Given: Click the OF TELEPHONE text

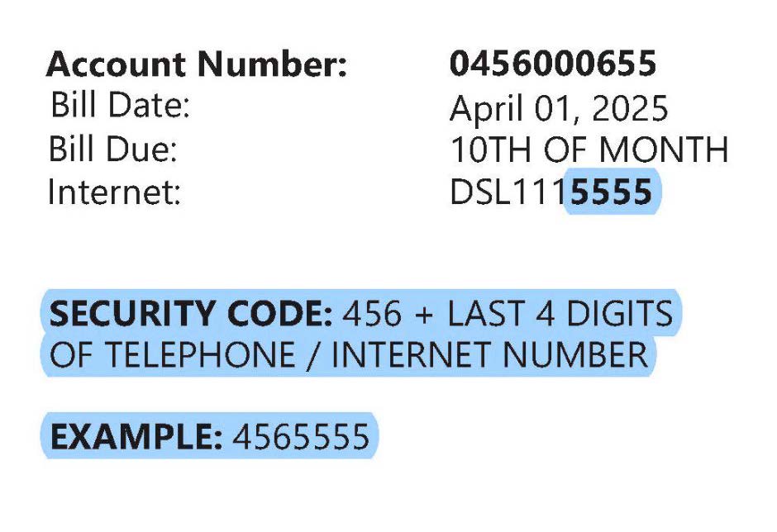Looking at the screenshot, I should pyautogui.click(x=173, y=354).
